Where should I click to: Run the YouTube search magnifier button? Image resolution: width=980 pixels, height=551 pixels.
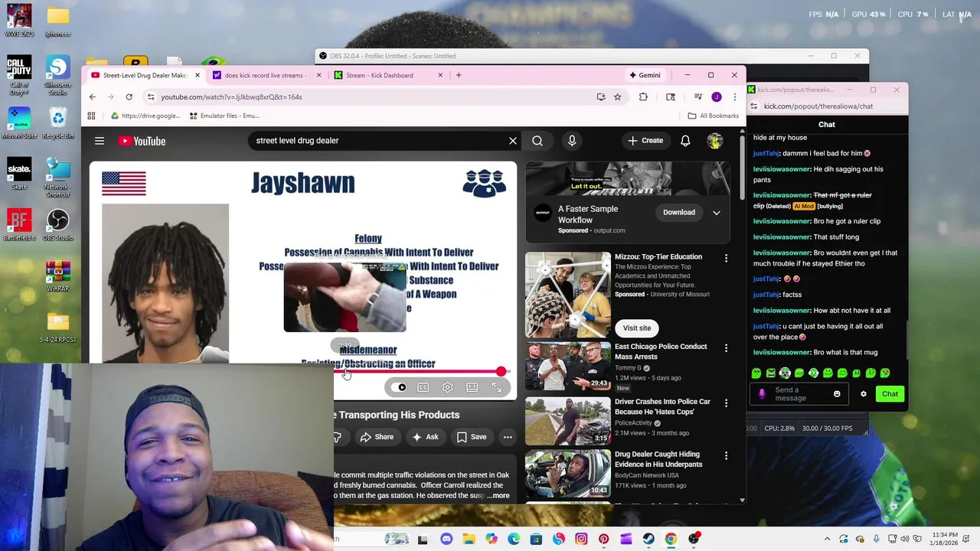(537, 141)
